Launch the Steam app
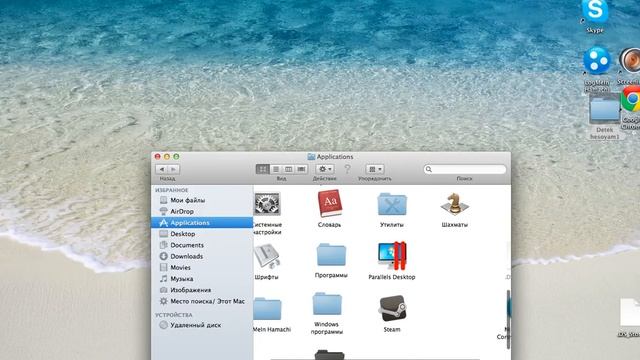This screenshot has width=640, height=360. (392, 308)
